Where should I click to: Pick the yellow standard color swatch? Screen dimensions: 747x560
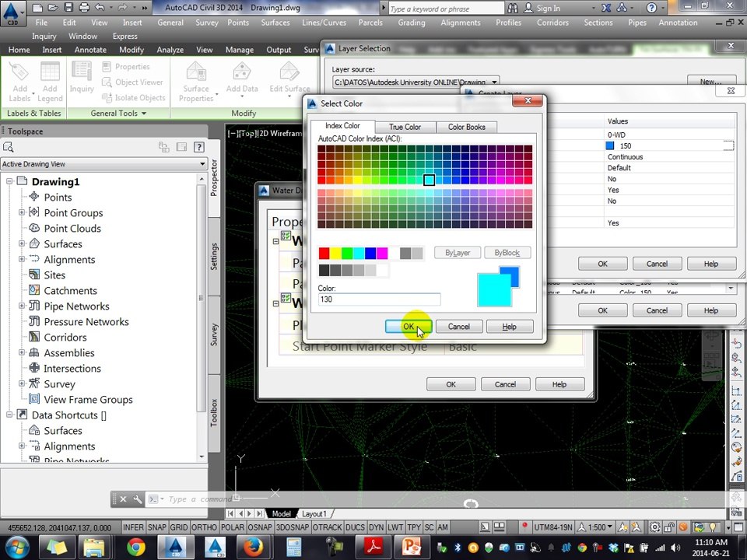pyautogui.click(x=335, y=253)
